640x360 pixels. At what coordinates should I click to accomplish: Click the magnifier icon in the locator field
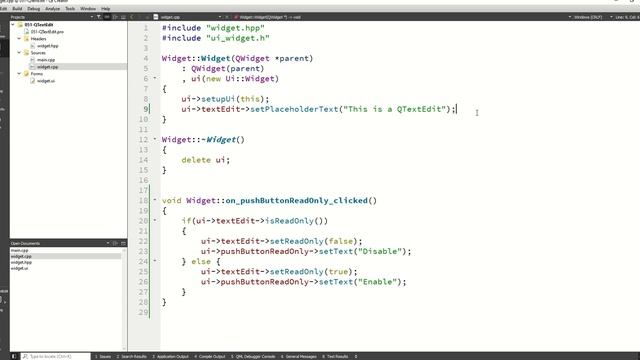25,356
